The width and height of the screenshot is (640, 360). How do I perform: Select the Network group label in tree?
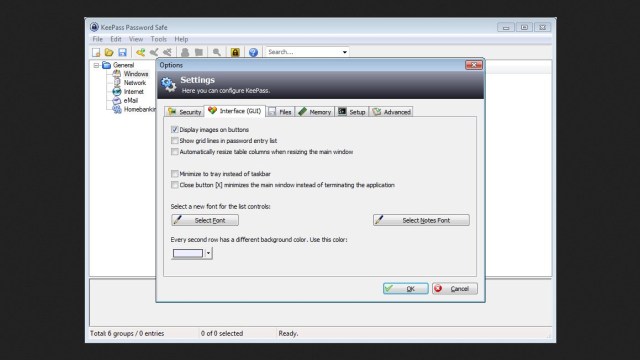point(135,82)
